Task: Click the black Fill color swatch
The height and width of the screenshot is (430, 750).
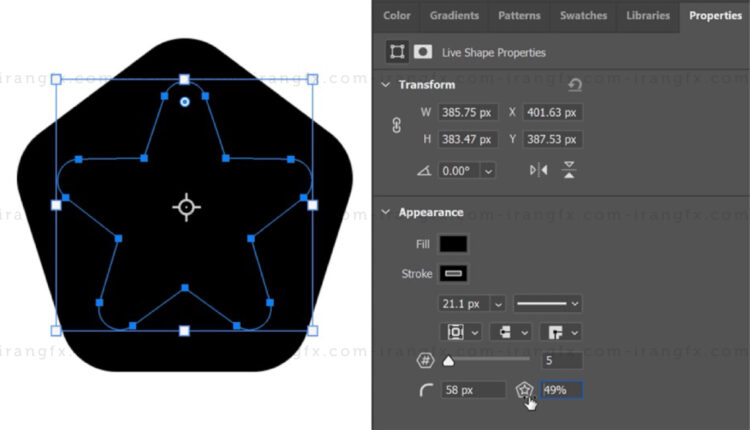Action: point(453,244)
